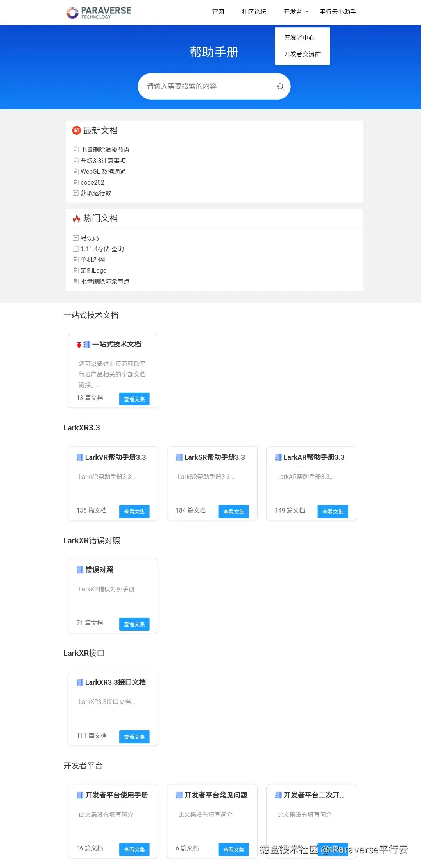This screenshot has width=421, height=868.
Task: Click the flame icon beside 热门文档
Action: pyautogui.click(x=76, y=219)
